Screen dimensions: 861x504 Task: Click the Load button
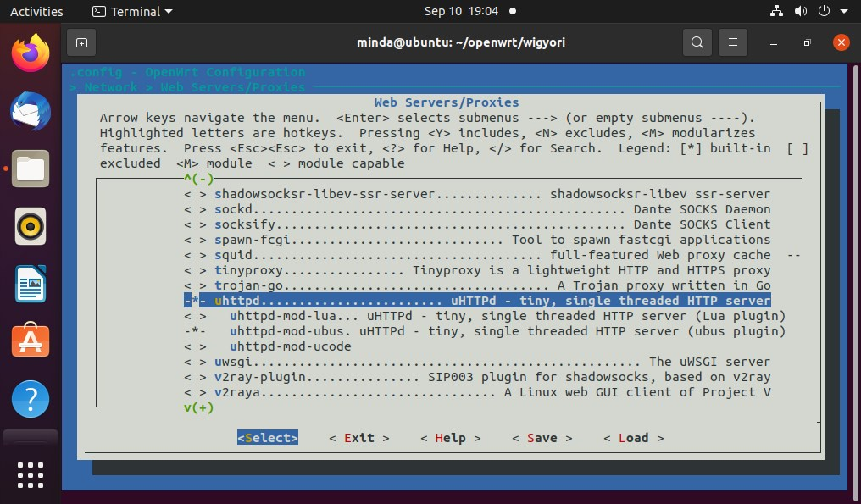pos(634,438)
